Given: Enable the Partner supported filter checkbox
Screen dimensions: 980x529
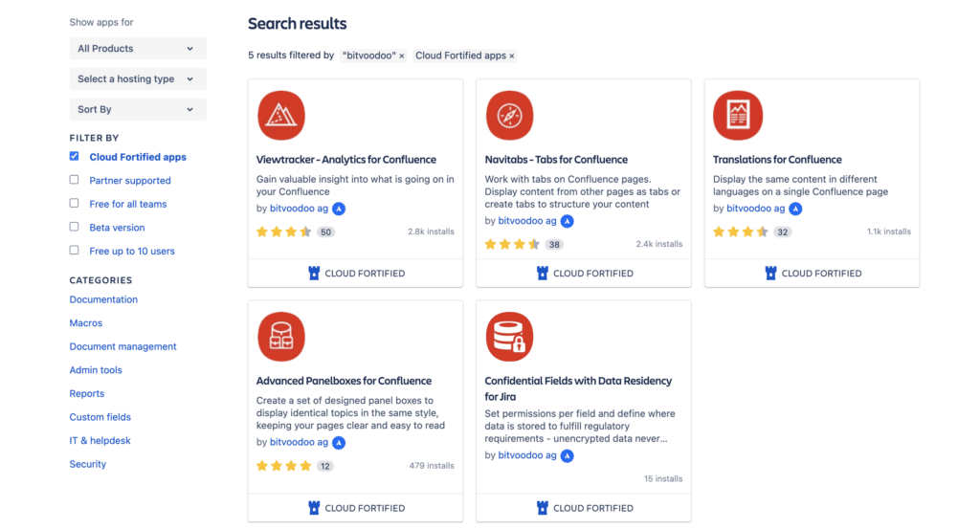Looking at the screenshot, I should [75, 180].
